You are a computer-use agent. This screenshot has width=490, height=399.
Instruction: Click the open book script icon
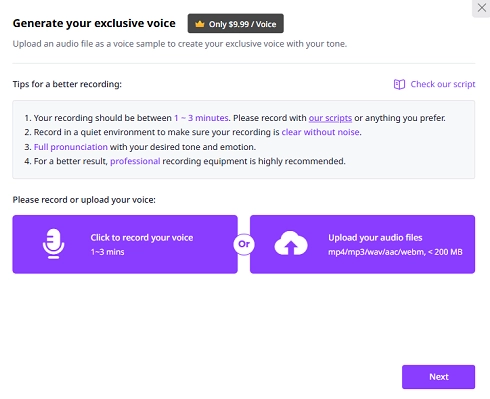[x=399, y=84]
